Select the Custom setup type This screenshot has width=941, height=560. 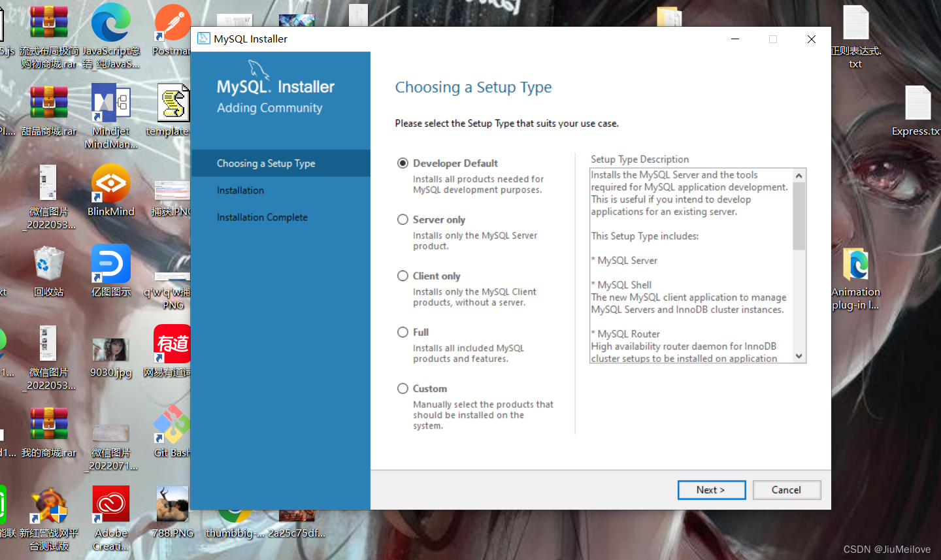click(x=403, y=388)
